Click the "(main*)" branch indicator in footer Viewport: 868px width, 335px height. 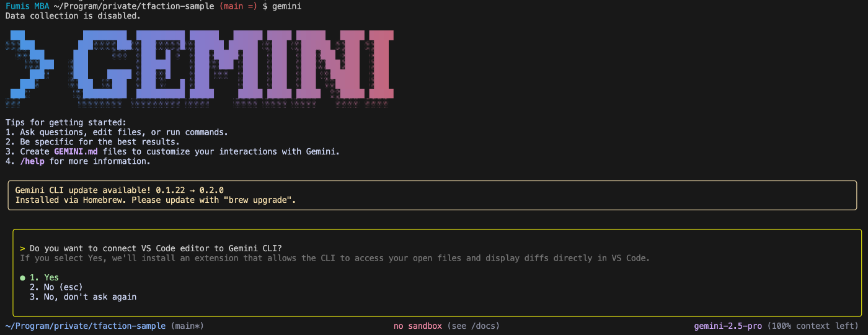pos(187,326)
